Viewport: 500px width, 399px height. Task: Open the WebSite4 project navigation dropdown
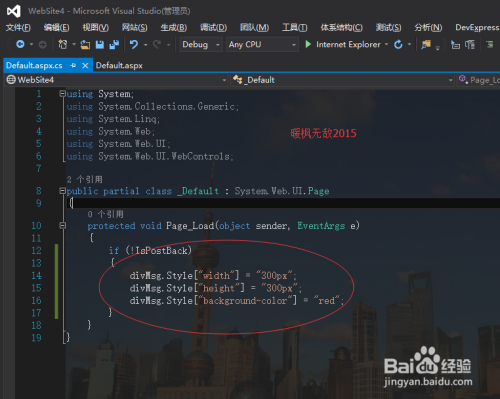point(116,80)
